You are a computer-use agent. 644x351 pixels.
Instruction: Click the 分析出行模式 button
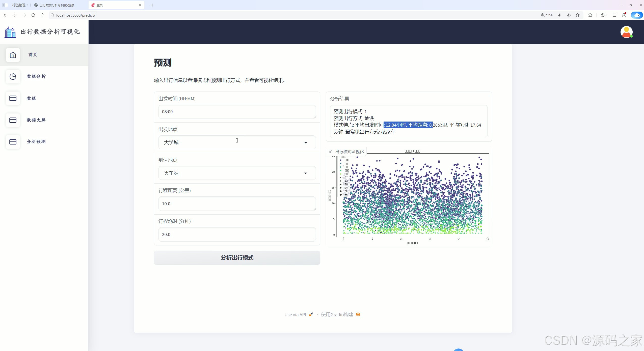coord(237,258)
